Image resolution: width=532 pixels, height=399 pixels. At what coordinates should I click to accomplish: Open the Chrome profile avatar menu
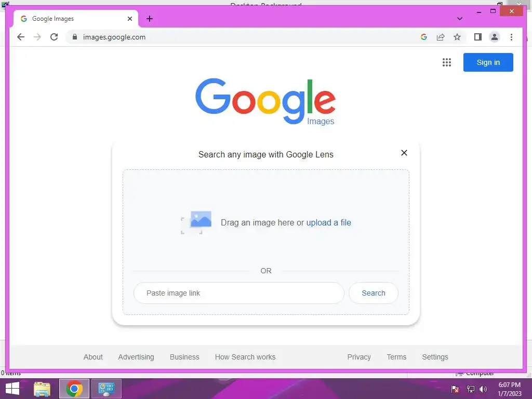pos(495,37)
